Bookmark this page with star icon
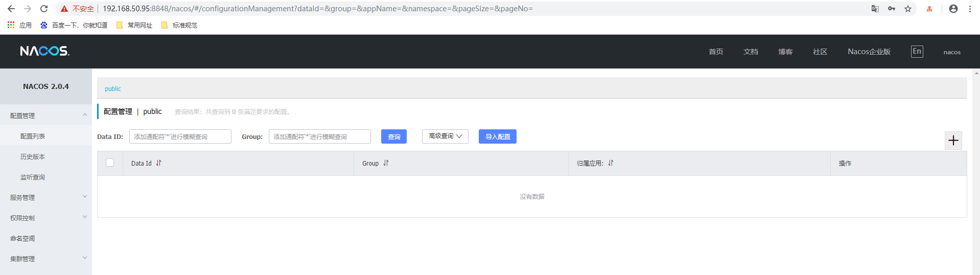This screenshot has width=980, height=275. tap(908, 9)
